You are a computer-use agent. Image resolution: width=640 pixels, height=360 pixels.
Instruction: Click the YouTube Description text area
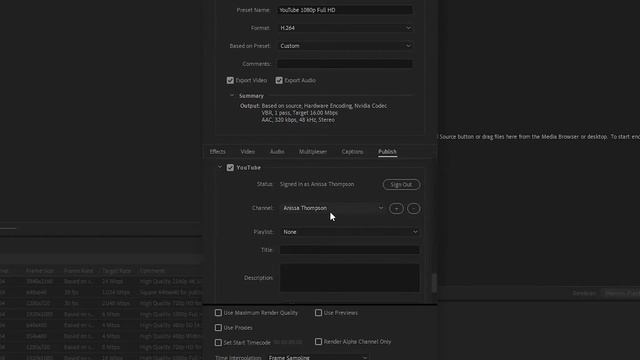349,278
